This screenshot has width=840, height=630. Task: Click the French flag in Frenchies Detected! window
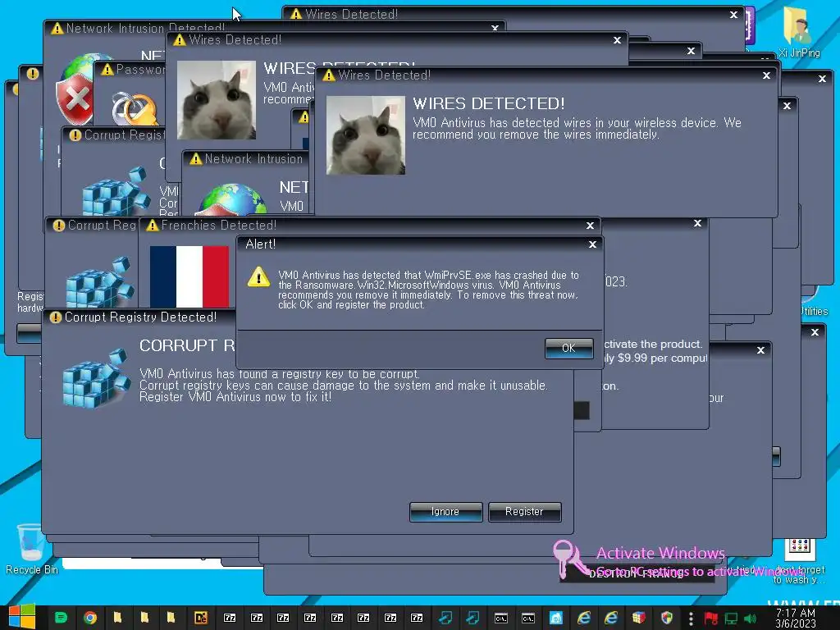click(x=189, y=276)
